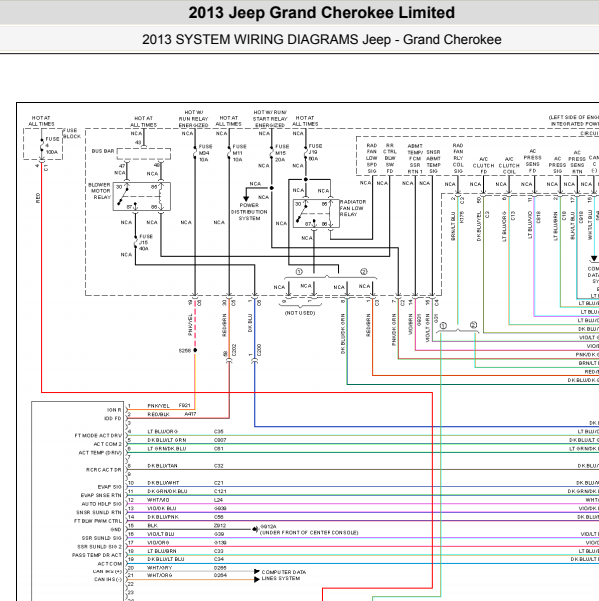This screenshot has width=599, height=601.
Task: Click the 'RCRC ACT DR' pin label
Action: [103, 470]
